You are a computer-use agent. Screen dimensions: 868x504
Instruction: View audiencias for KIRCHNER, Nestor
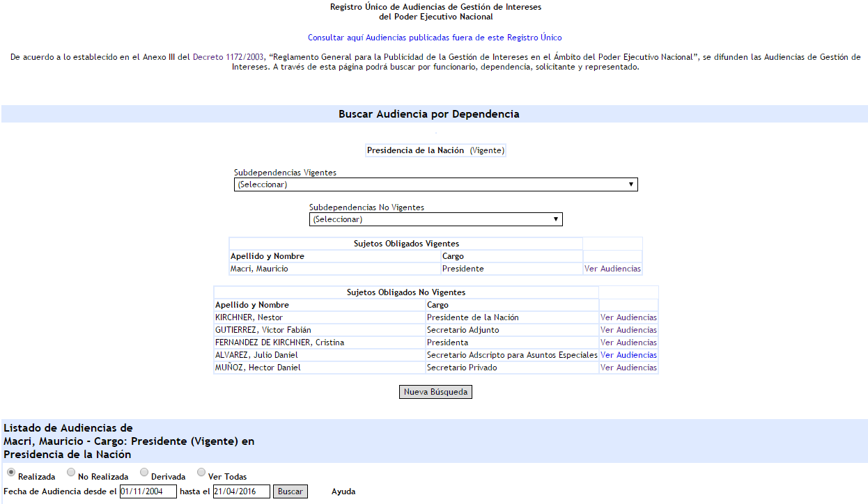point(628,317)
